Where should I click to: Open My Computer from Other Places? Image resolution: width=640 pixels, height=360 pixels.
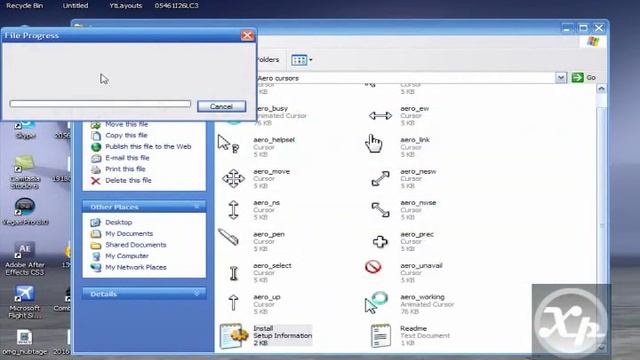127,256
